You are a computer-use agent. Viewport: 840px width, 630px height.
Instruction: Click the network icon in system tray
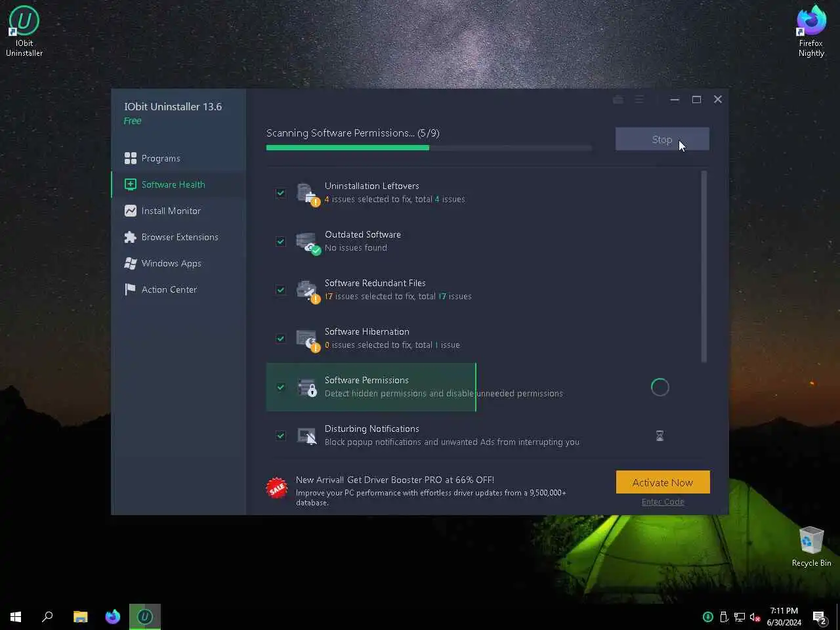pos(739,617)
